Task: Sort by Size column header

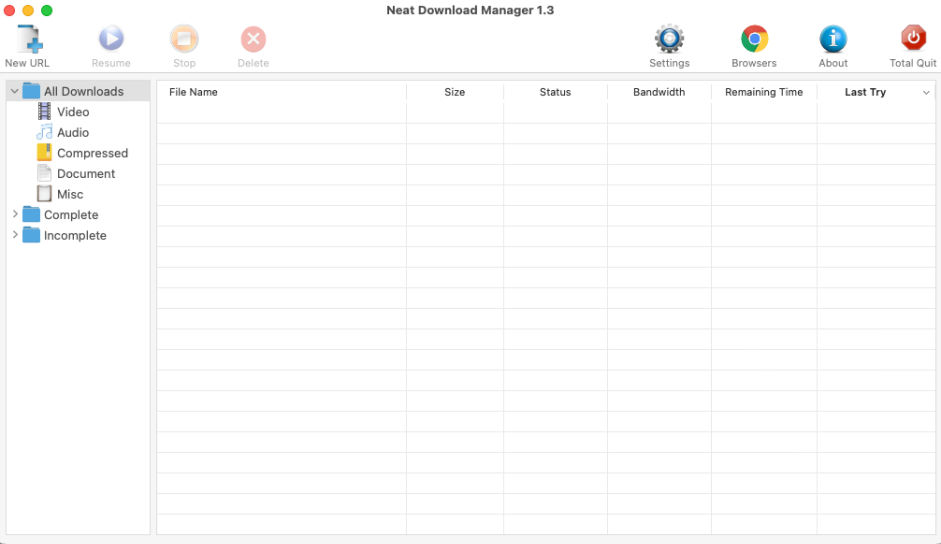Action: [455, 92]
